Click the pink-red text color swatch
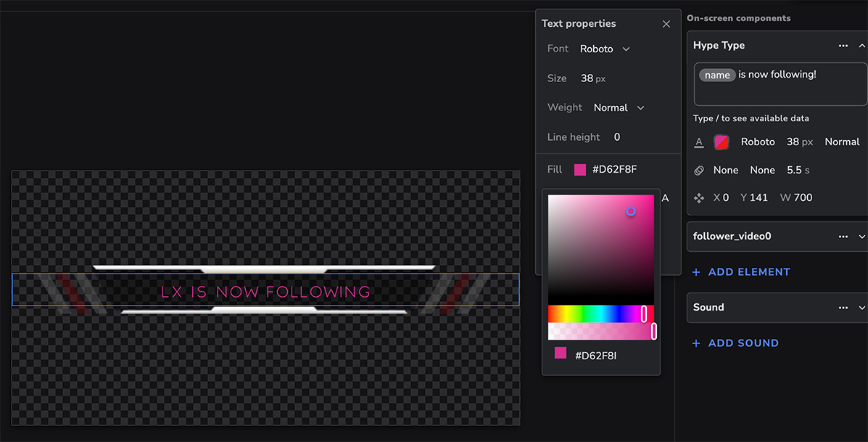 pos(722,142)
